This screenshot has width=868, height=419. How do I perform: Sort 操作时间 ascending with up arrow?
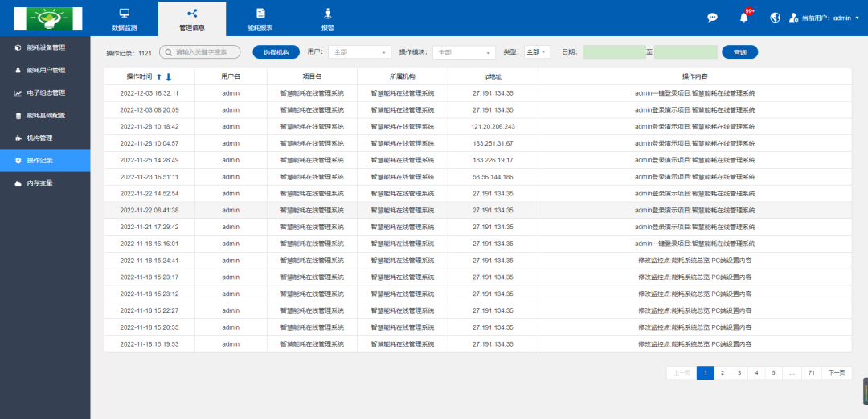pos(159,76)
